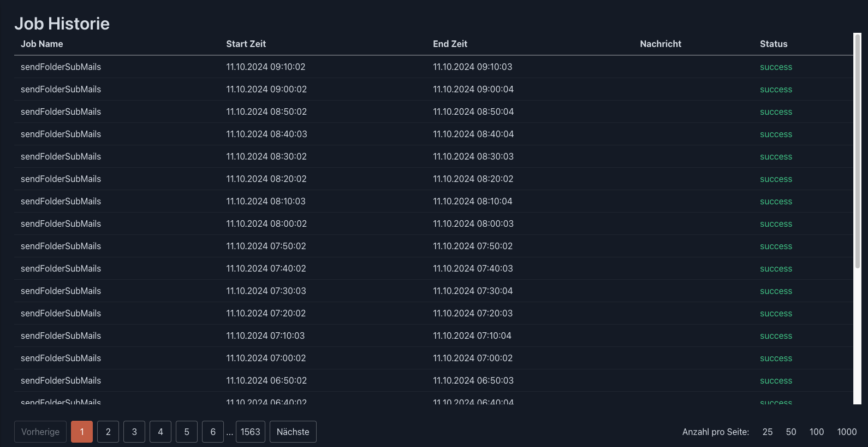Go to the Vorherige page button

(40, 432)
